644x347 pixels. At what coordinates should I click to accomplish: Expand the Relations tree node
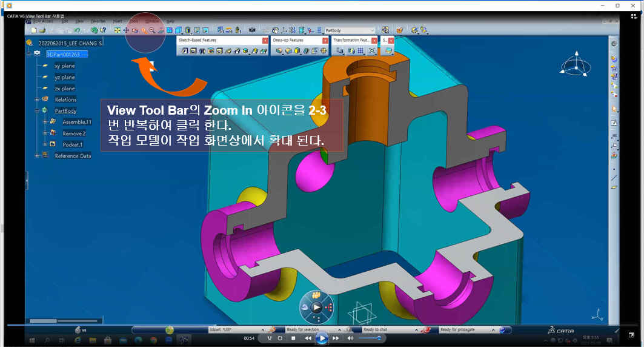pyautogui.click(x=36, y=99)
